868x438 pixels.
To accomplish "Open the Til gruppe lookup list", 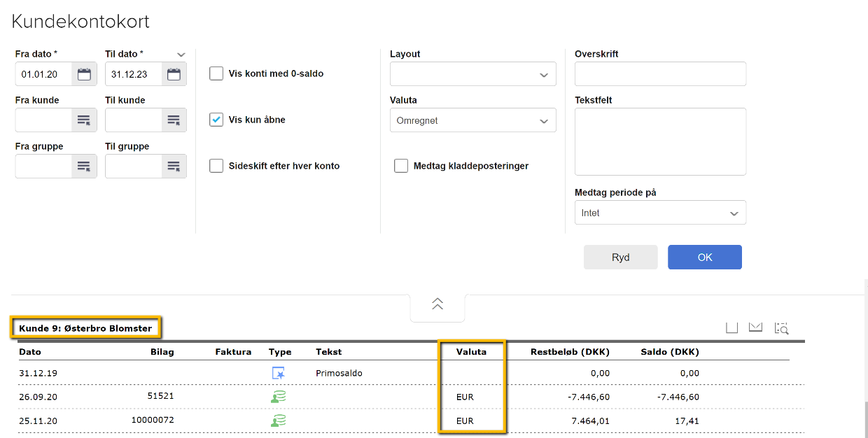I will (174, 167).
